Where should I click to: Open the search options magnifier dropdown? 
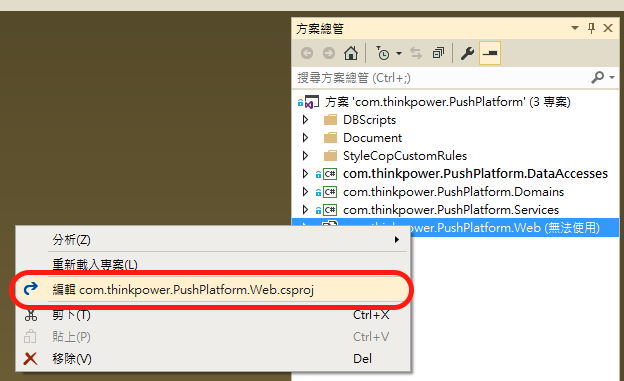(x=603, y=77)
